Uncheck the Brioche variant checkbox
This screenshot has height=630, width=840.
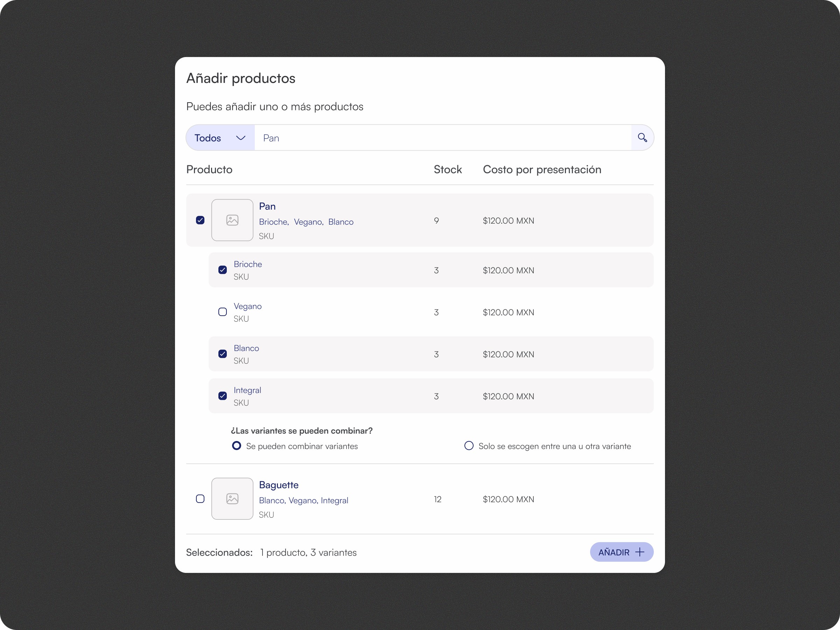pos(223,270)
